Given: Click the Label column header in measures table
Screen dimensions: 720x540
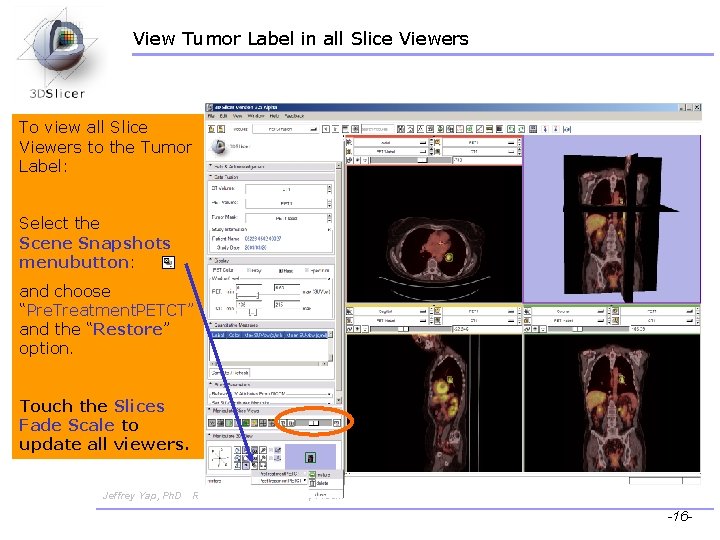Looking at the screenshot, I should 218,335.
